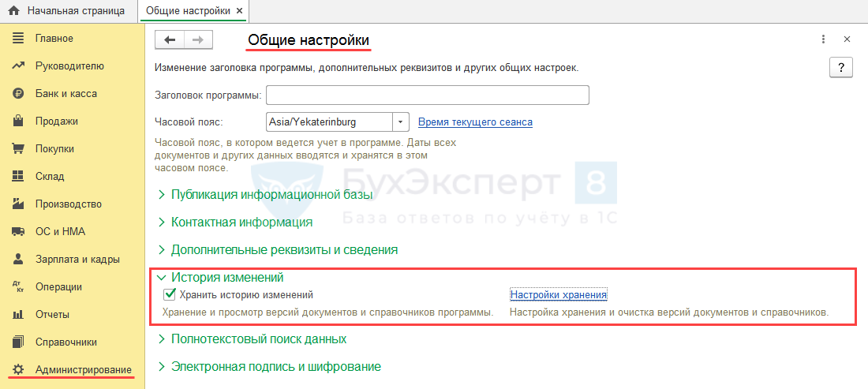Image resolution: width=868 pixels, height=389 pixels.
Task: Uncheck Хранить историю изменений checkbox
Action: pos(169,295)
